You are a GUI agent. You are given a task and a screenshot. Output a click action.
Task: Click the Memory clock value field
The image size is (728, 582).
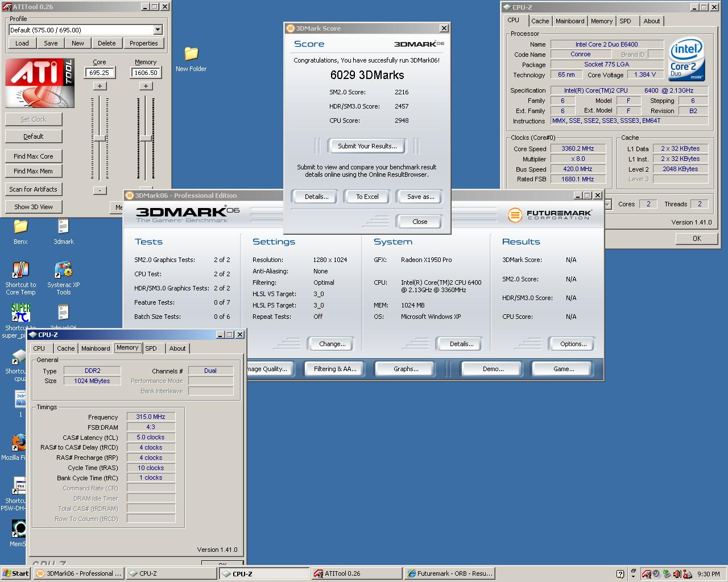coord(146,73)
